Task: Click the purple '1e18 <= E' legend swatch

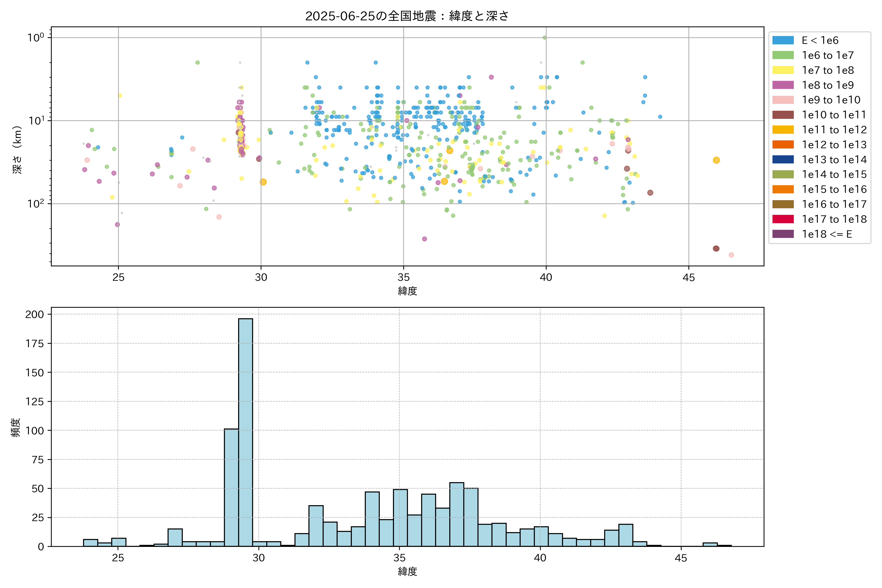Action: tap(783, 234)
